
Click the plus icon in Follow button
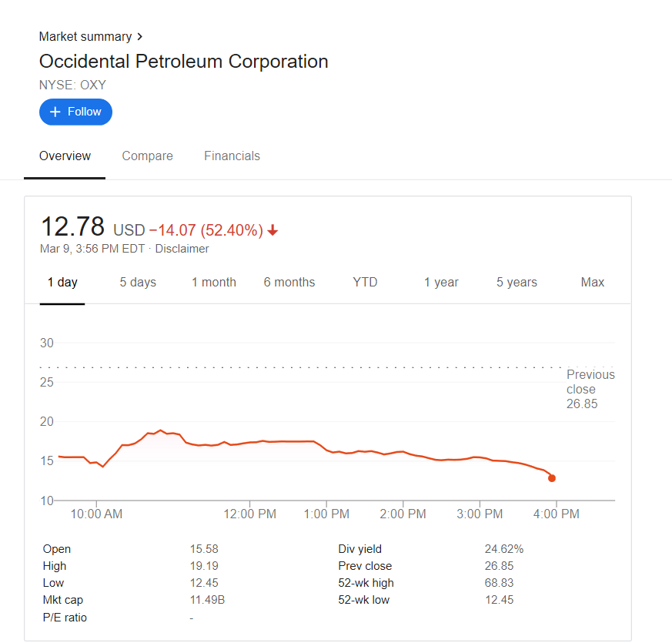55,112
